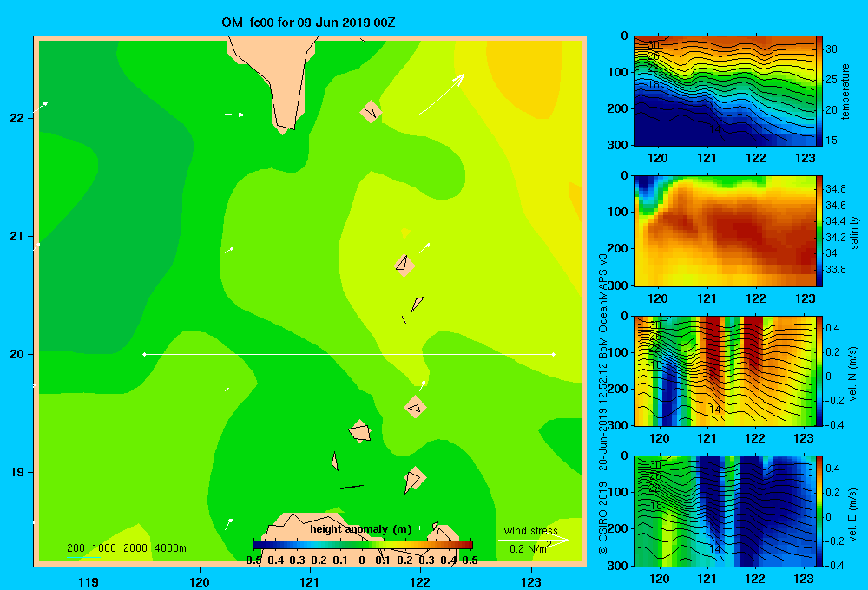868x590 pixels.
Task: Click the 'vel. E (m/s)' axis label
Action: click(853, 515)
